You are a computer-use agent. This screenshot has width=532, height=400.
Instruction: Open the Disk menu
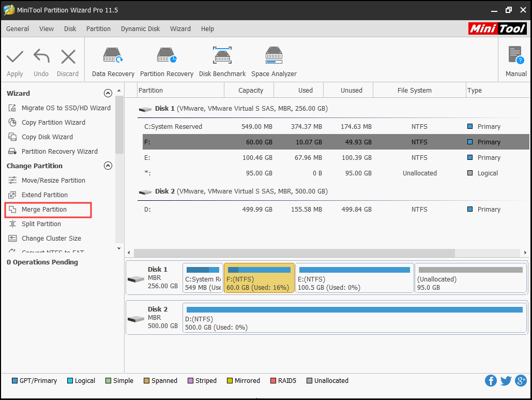(70, 29)
